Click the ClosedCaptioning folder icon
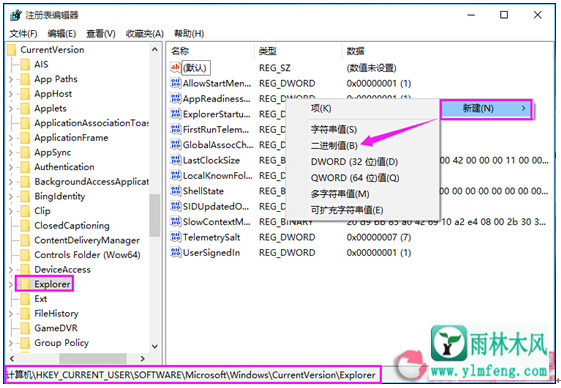Viewport: 561px width, 388px height. coord(25,225)
